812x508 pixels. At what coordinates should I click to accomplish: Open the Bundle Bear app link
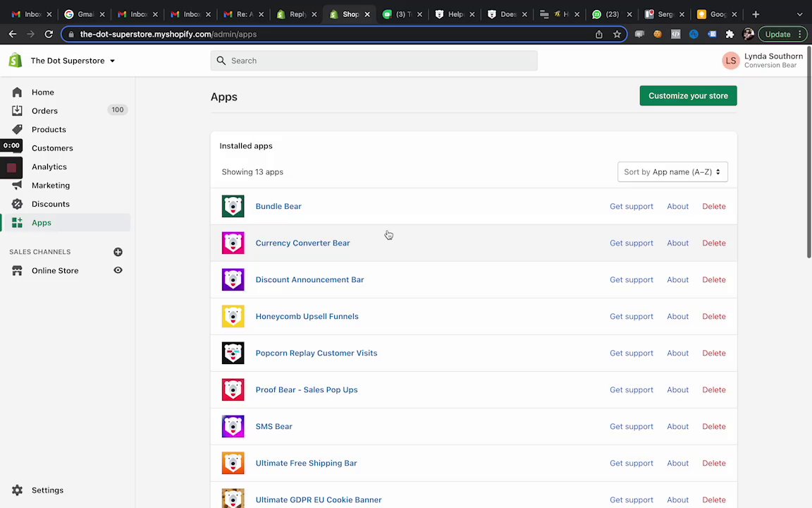pyautogui.click(x=278, y=206)
